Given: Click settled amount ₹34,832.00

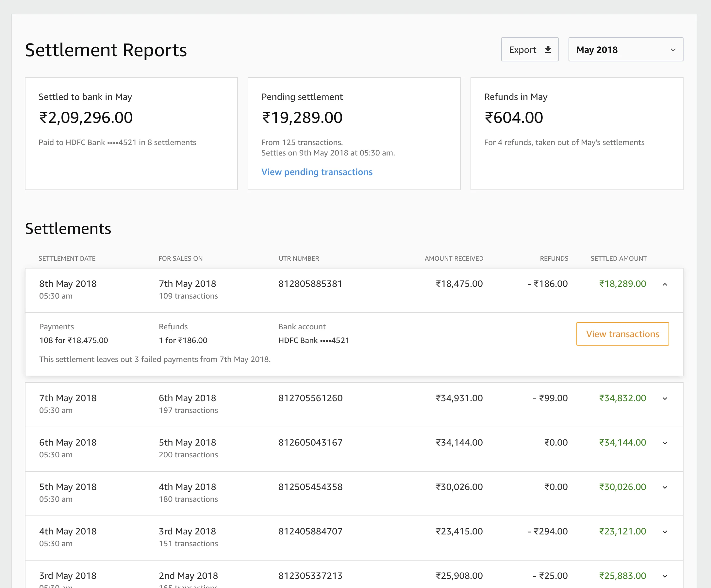Looking at the screenshot, I should point(623,398).
